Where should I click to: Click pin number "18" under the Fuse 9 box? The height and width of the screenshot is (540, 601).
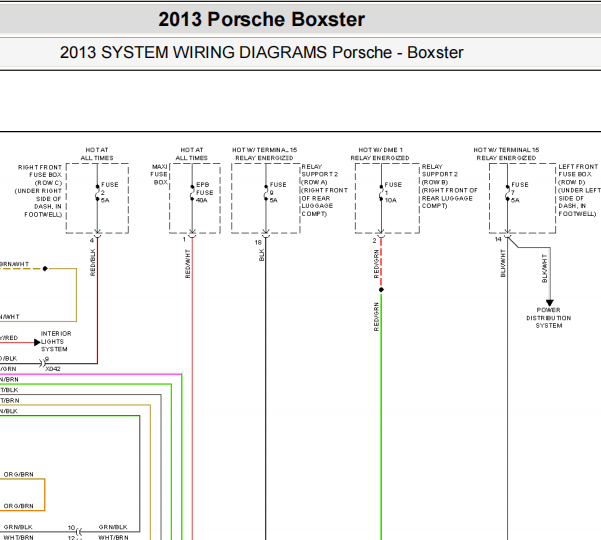258,243
